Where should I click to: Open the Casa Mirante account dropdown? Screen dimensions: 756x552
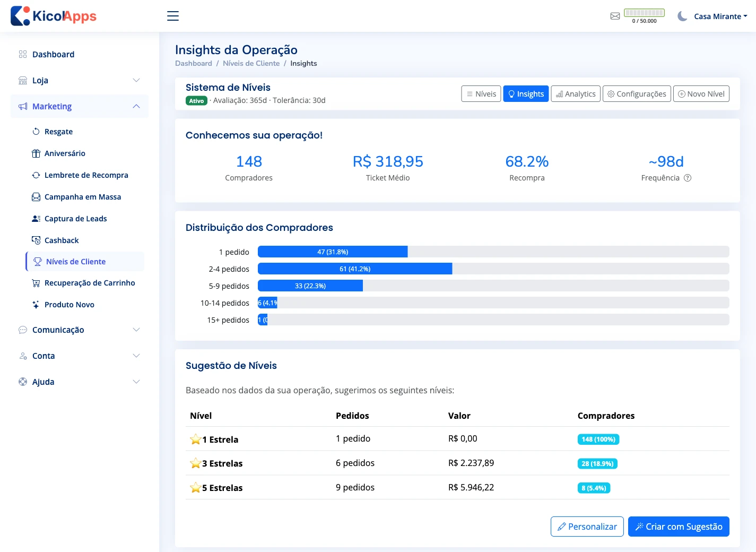click(x=720, y=16)
